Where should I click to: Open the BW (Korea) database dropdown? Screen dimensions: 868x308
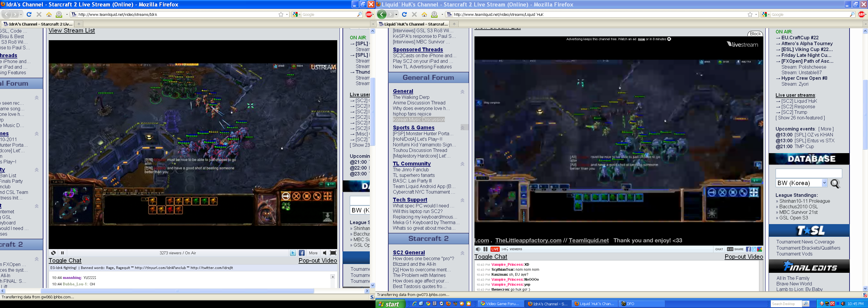(x=824, y=183)
